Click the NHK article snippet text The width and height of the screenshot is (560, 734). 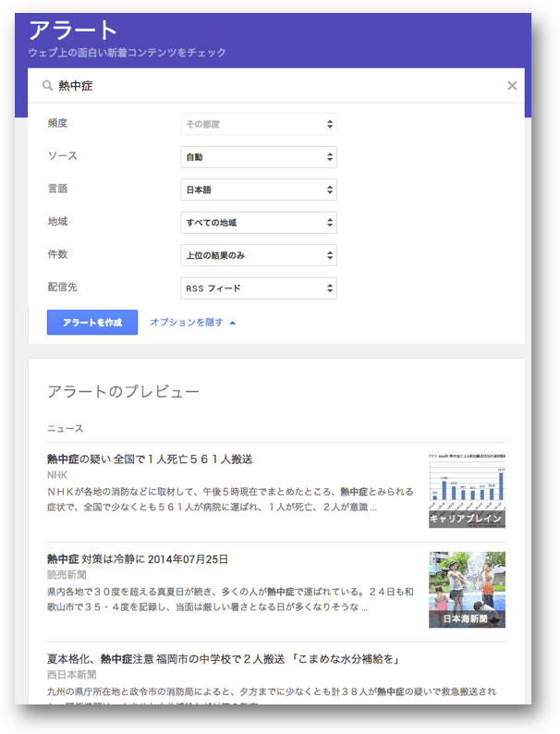coord(230,499)
